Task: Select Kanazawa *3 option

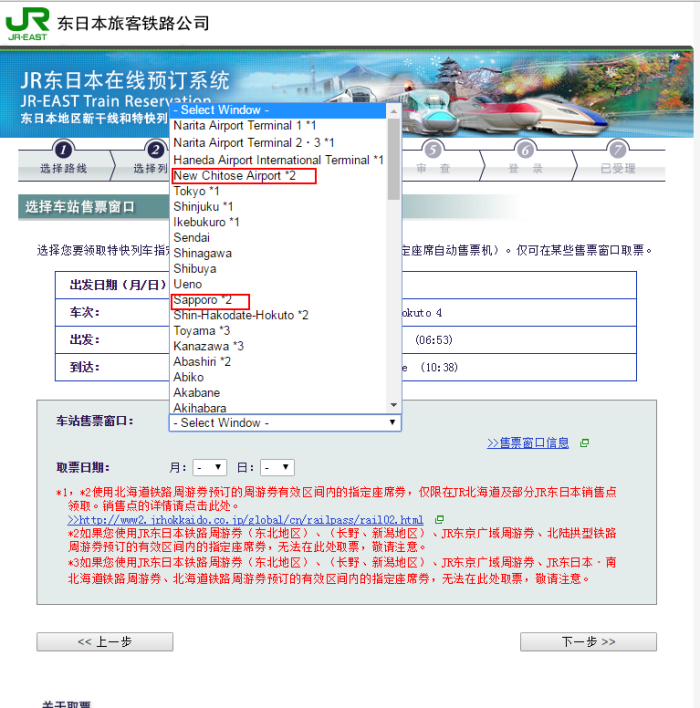Action: coord(278,346)
